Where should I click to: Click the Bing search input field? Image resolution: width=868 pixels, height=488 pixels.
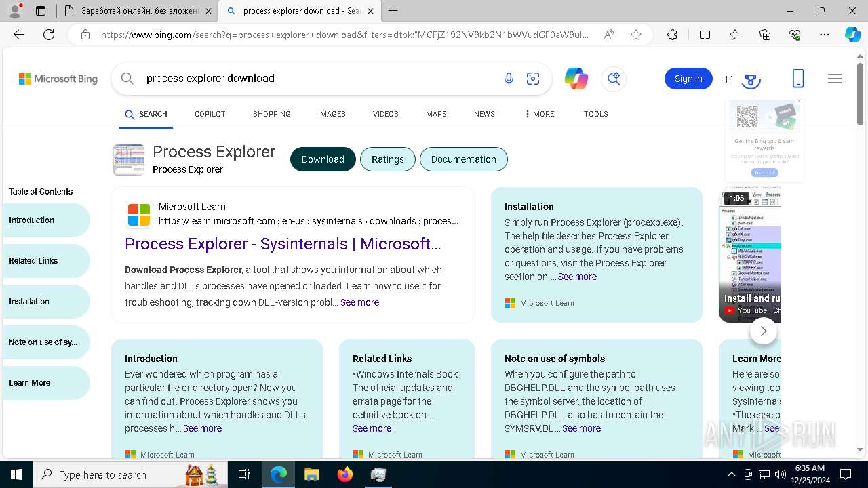click(x=319, y=79)
